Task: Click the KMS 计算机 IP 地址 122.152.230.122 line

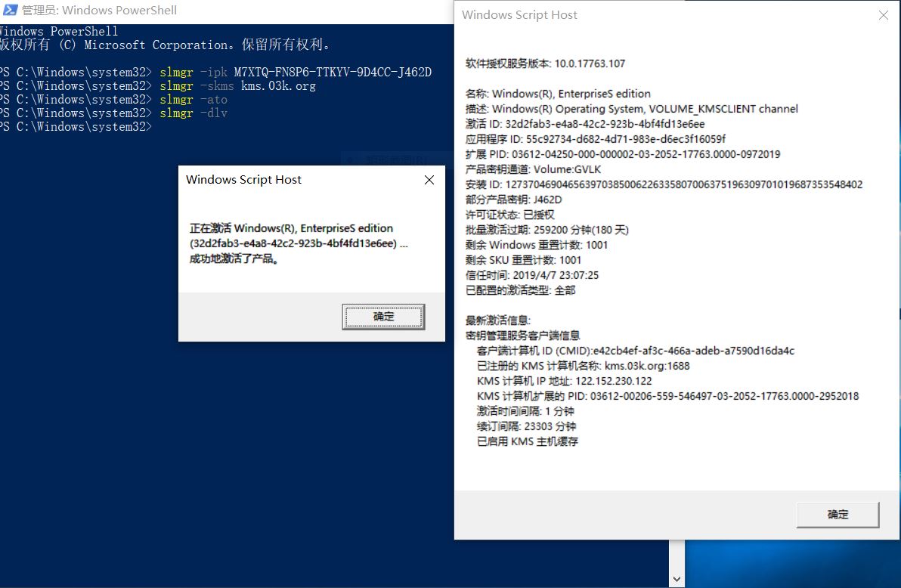Action: (565, 381)
